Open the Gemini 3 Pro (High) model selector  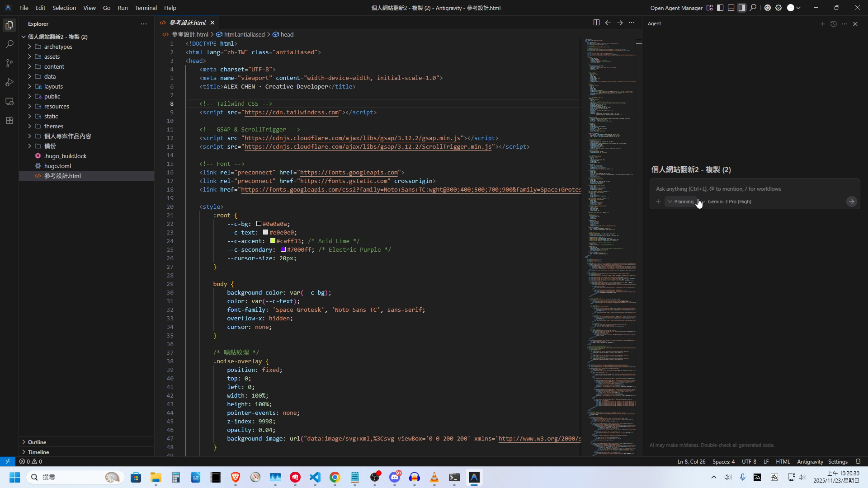[x=729, y=202]
